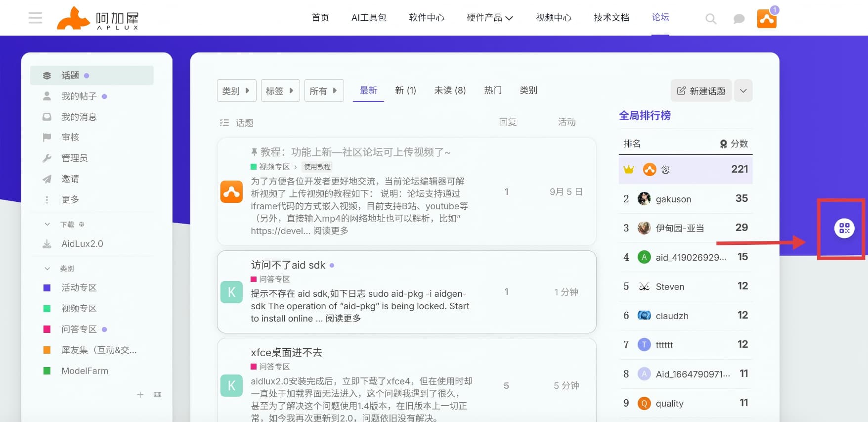Open the hamburger menu icon
Image resolution: width=868 pixels, height=422 pixels.
point(35,18)
